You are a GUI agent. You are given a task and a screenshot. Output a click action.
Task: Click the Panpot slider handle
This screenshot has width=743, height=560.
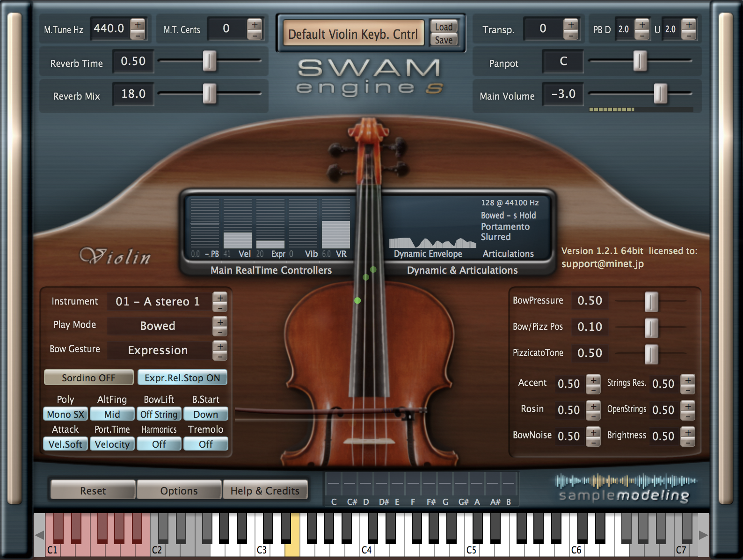[x=640, y=61]
